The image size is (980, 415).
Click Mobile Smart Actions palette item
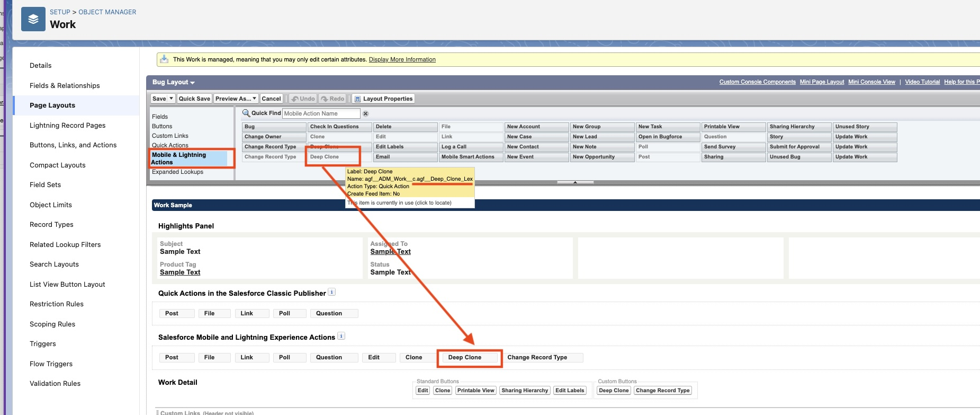click(x=471, y=157)
